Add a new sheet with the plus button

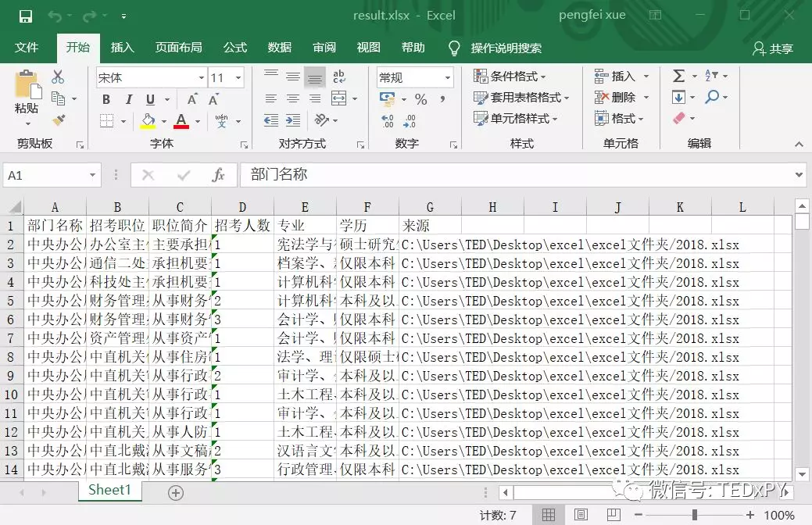tap(175, 493)
